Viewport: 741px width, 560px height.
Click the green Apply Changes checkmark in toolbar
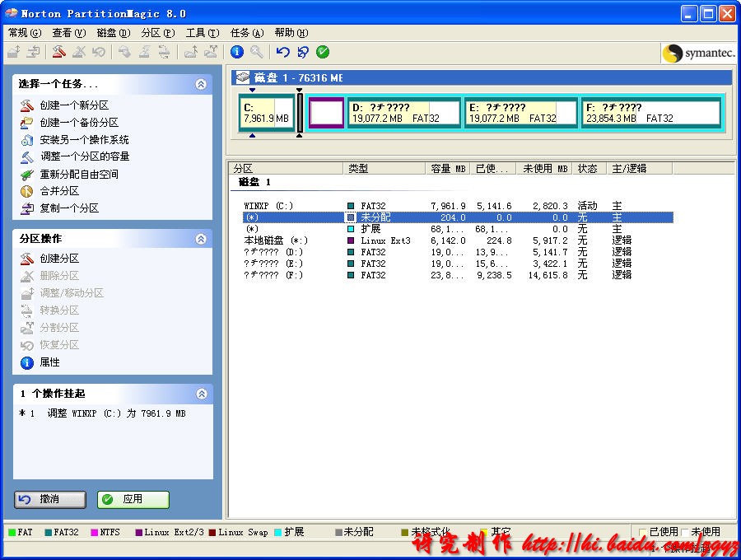pos(323,52)
